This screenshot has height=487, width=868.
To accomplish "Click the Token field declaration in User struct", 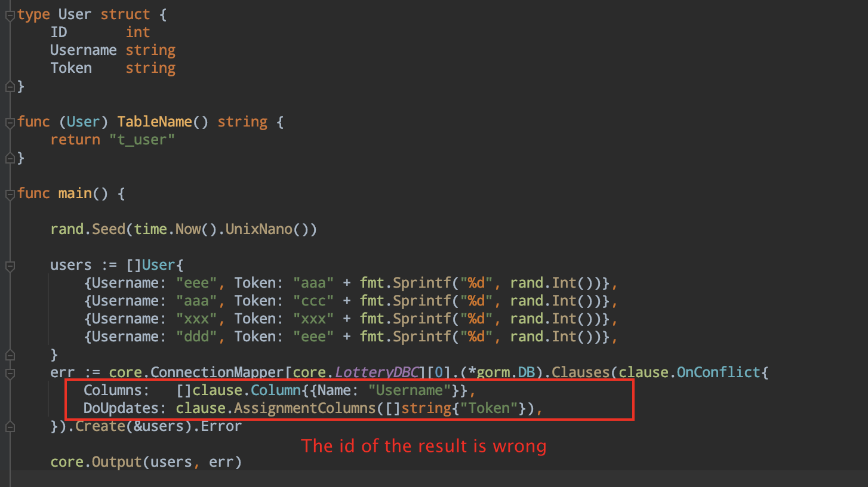I will tap(71, 68).
